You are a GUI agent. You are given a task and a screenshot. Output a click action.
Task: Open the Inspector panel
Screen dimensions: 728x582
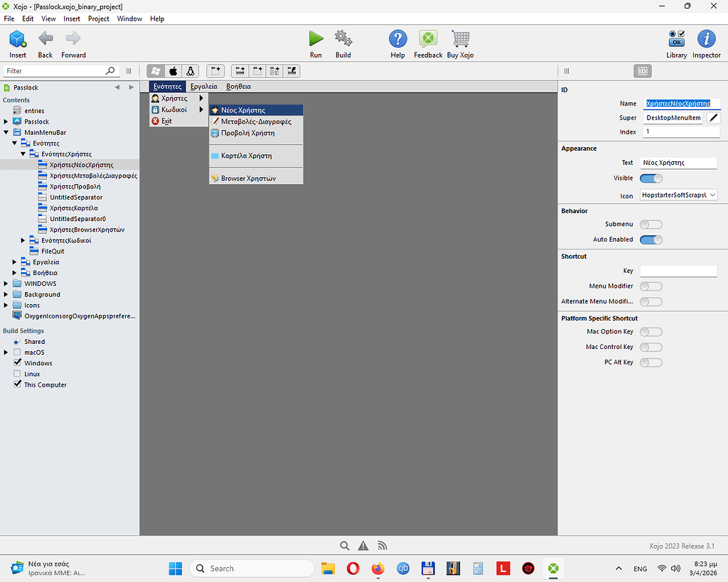[706, 38]
